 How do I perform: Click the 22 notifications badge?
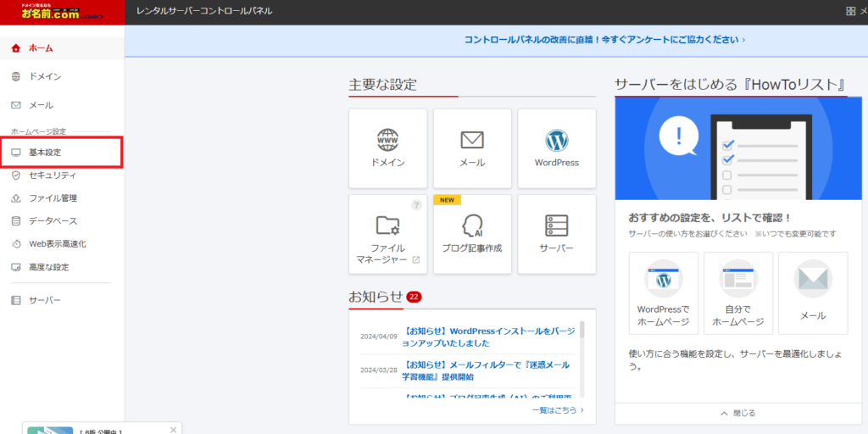coord(414,298)
